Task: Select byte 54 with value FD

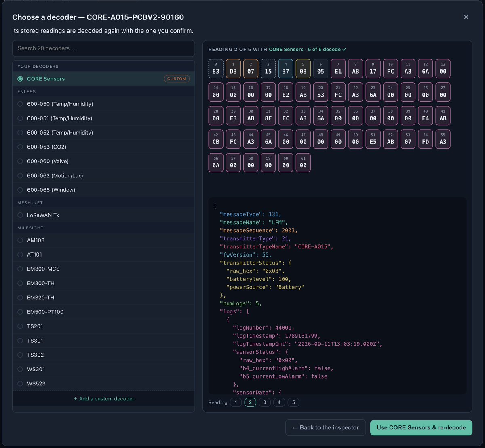Action: [x=426, y=139]
